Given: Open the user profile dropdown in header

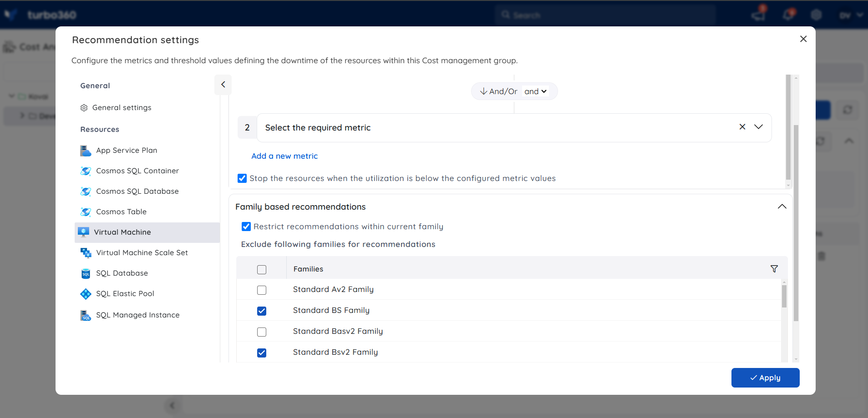Looking at the screenshot, I should tap(851, 15).
